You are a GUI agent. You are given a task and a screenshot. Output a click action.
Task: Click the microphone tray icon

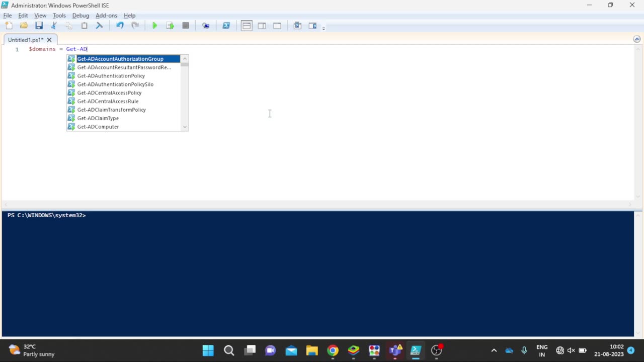click(524, 350)
